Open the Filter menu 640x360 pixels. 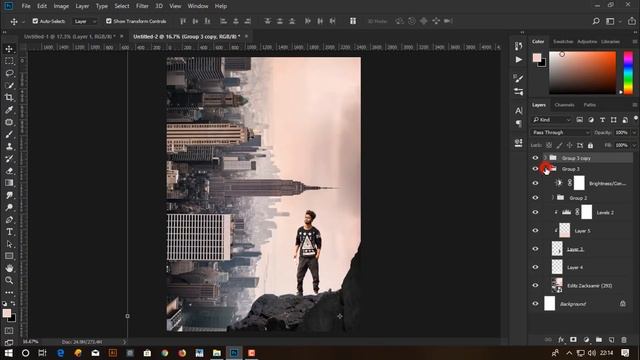click(x=142, y=6)
